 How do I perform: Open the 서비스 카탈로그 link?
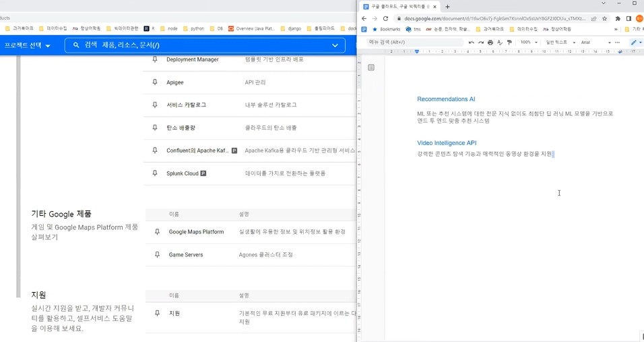pos(186,105)
